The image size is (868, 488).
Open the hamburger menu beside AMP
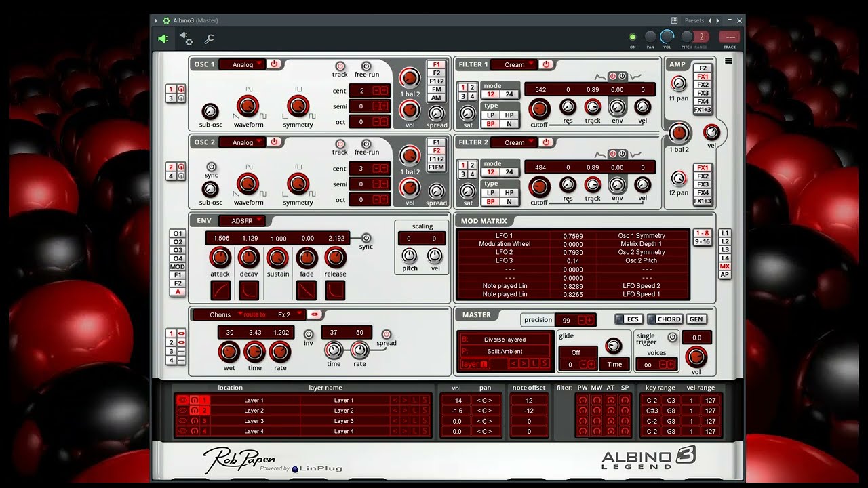[x=728, y=61]
